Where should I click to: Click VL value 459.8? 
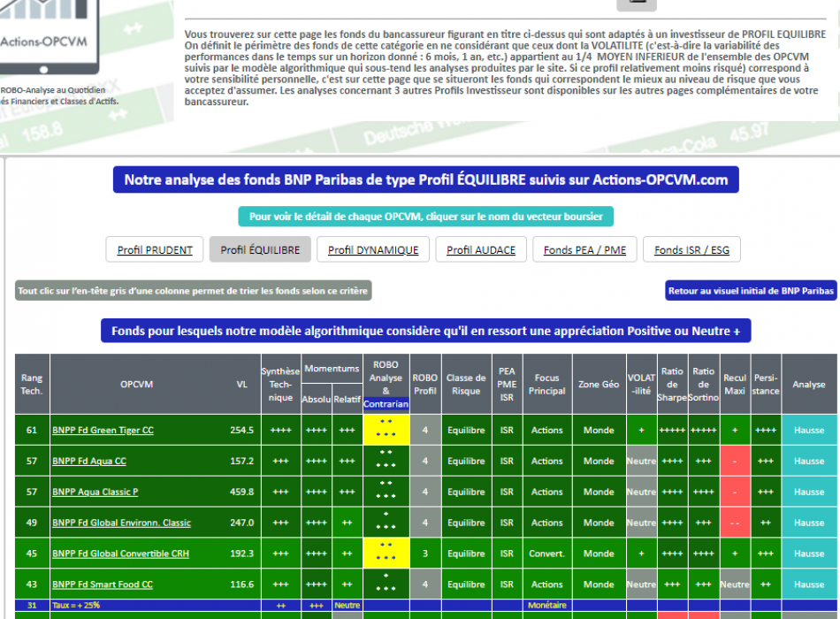241,492
